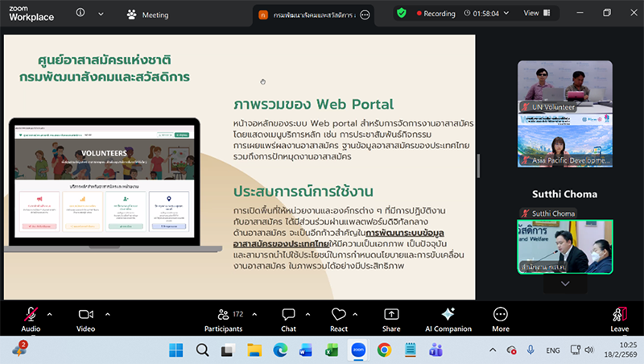Click panel divider handle beside shared screen
Viewport: 644px width, 364px height.
[x=478, y=166]
